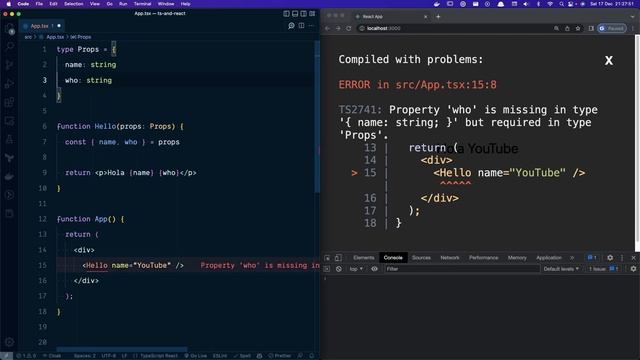The height and width of the screenshot is (360, 640).
Task: Open the top JavaScript context dropdown
Action: pos(356,269)
